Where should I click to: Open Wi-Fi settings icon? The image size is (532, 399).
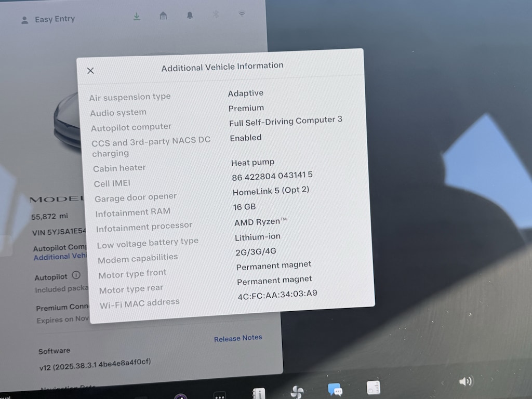(242, 14)
